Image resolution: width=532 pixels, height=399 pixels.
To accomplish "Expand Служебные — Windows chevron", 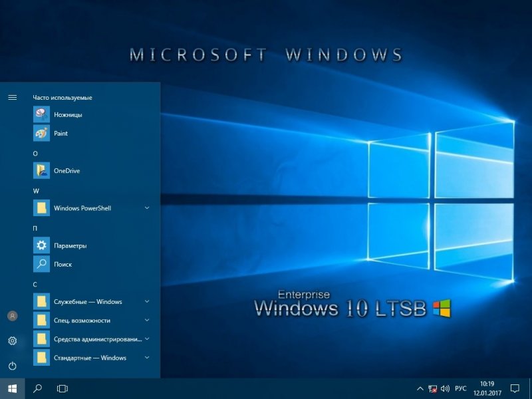I will coord(147,301).
